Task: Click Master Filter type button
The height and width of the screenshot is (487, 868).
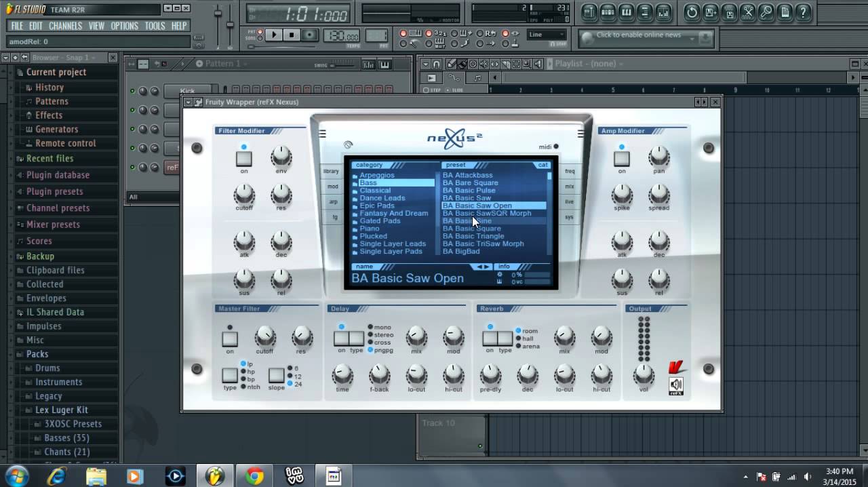Action: [x=230, y=375]
